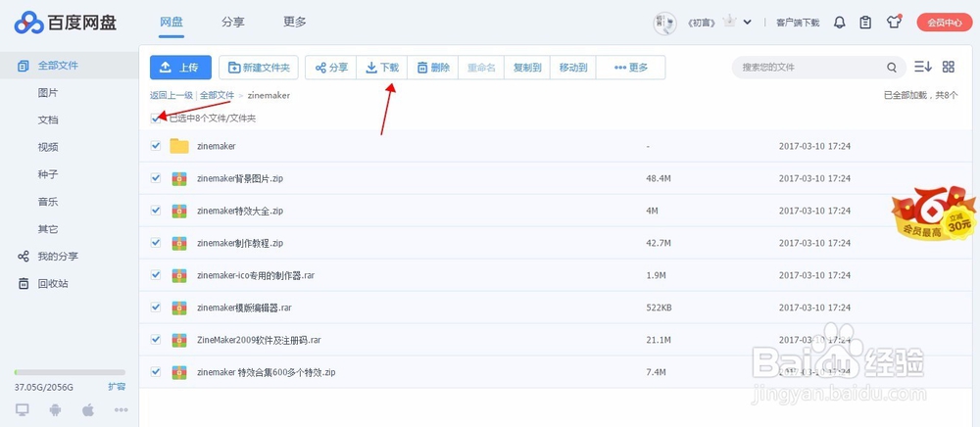Click the zinemaker-ico专用的制作器.rar archive icon
This screenshot has width=980, height=427.
tap(179, 275)
